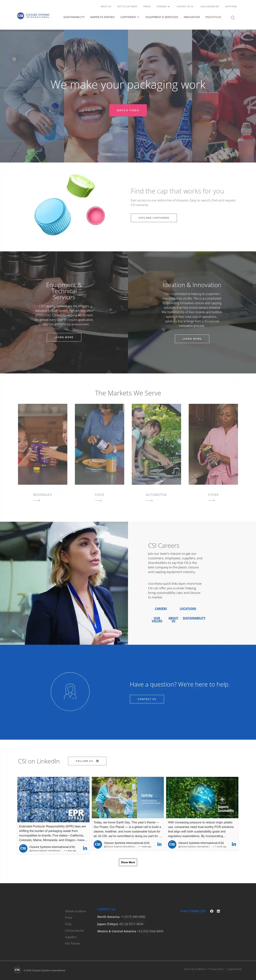Click the CSI logo in footer
The height and width of the screenshot is (980, 256).
(17, 970)
